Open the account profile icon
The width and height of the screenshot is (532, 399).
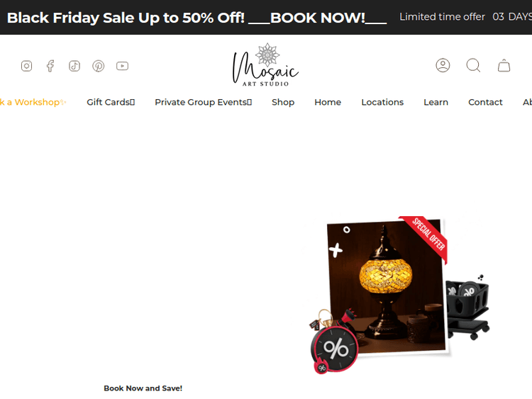click(x=443, y=65)
